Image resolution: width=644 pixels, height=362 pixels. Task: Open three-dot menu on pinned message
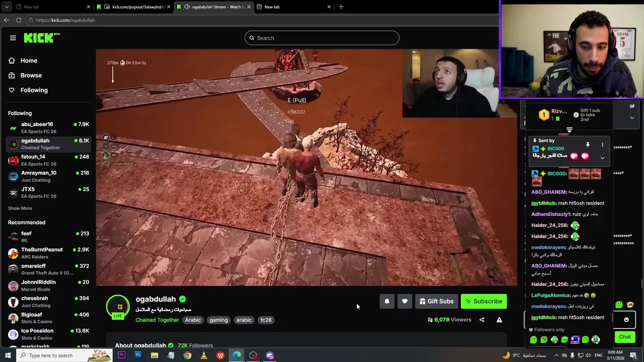[x=602, y=145]
